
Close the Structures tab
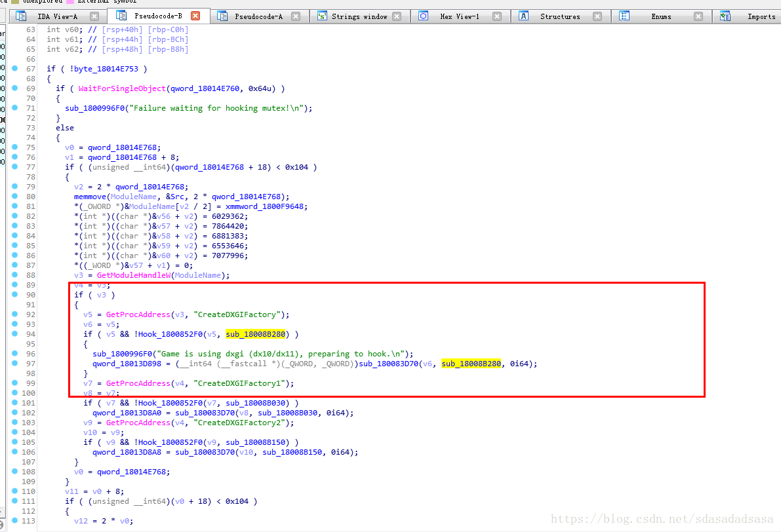(x=597, y=16)
